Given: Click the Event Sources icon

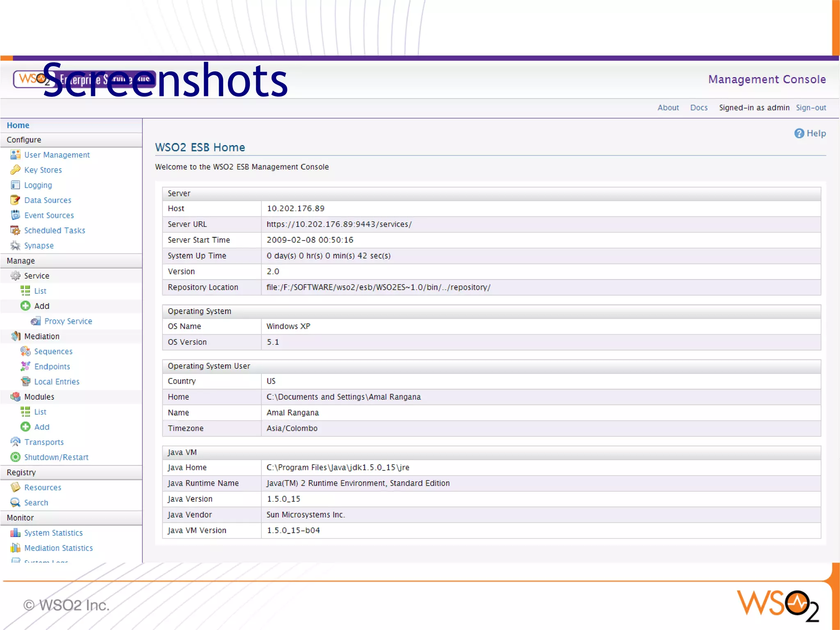Looking at the screenshot, I should (x=15, y=215).
